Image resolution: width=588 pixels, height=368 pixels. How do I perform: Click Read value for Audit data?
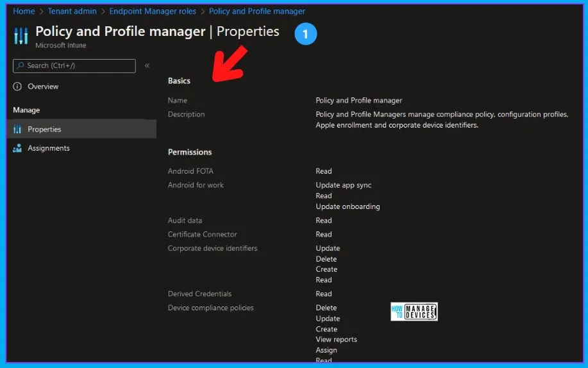(x=324, y=221)
